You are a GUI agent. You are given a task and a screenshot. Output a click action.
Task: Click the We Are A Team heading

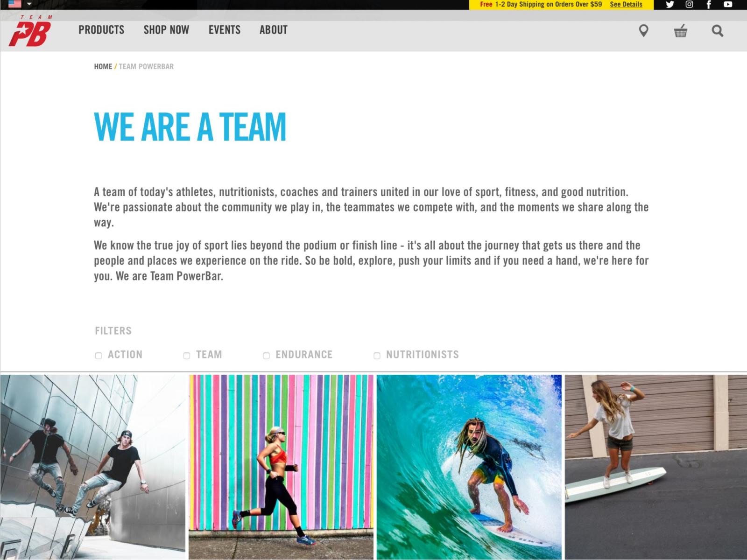coord(190,126)
